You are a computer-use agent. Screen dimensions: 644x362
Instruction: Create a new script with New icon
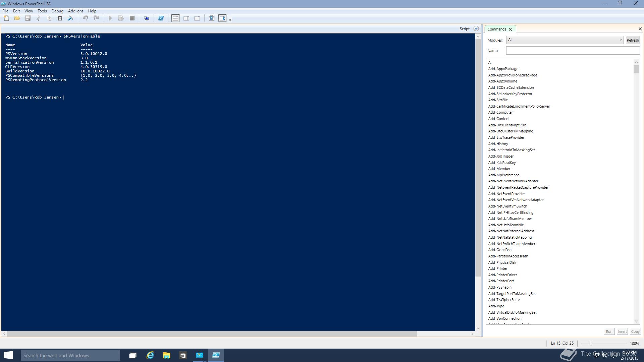coord(6,18)
